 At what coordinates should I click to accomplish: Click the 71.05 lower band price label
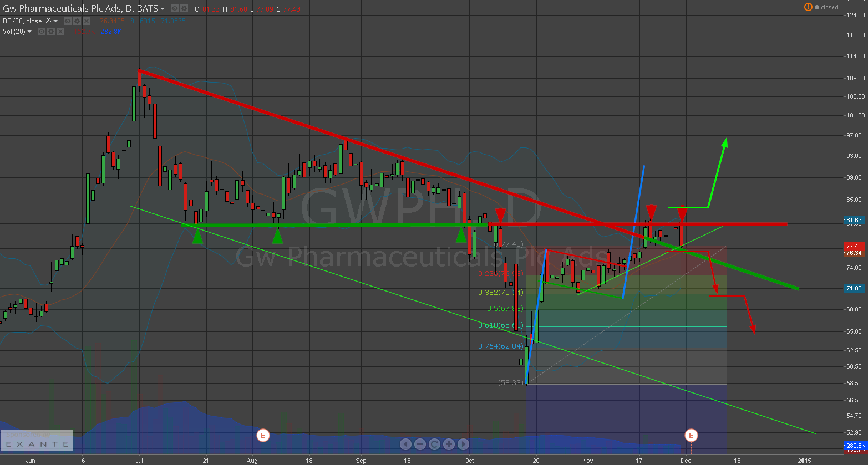tap(855, 288)
